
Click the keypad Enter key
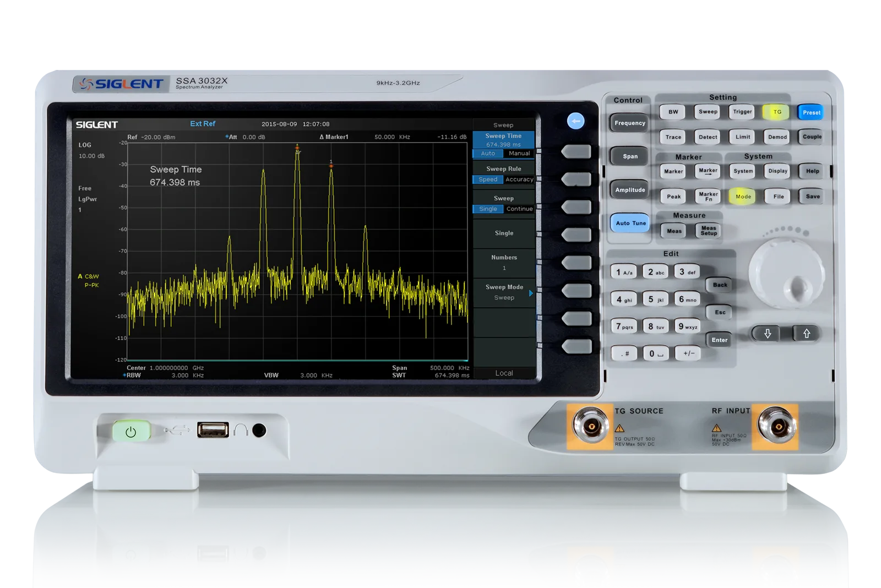(719, 340)
